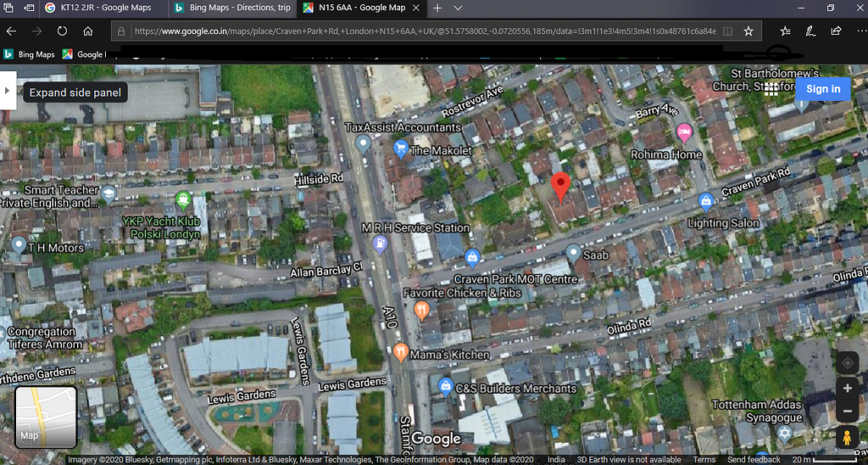Click the India region link
This screenshot has width=868, height=465.
tap(556, 459)
